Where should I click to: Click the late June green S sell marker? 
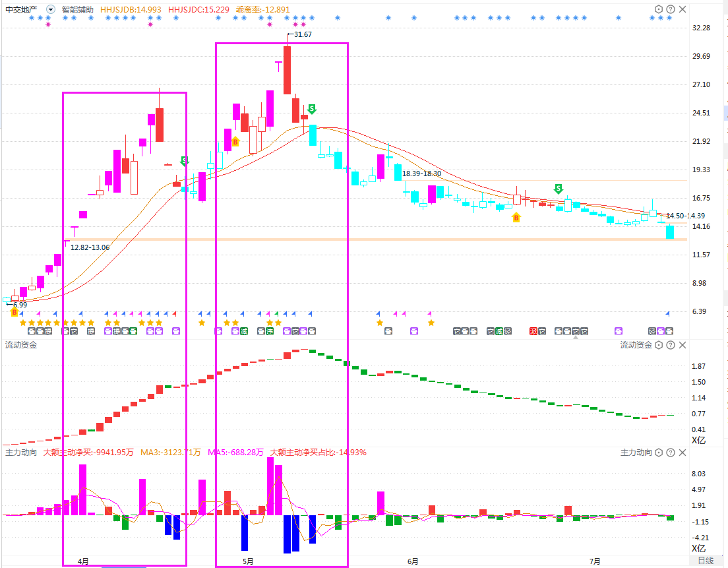tap(559, 189)
